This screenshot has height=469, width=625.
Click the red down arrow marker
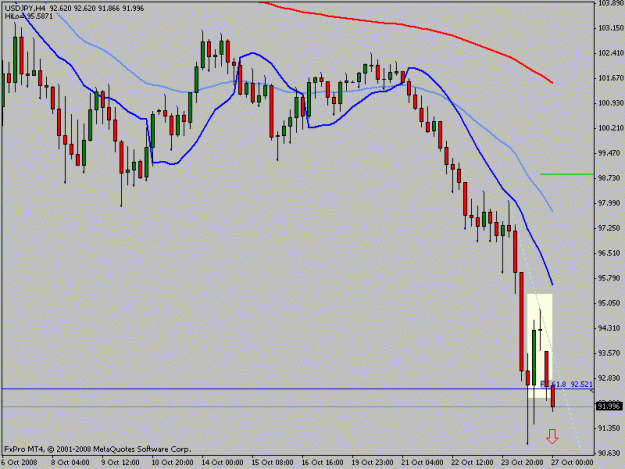(552, 436)
